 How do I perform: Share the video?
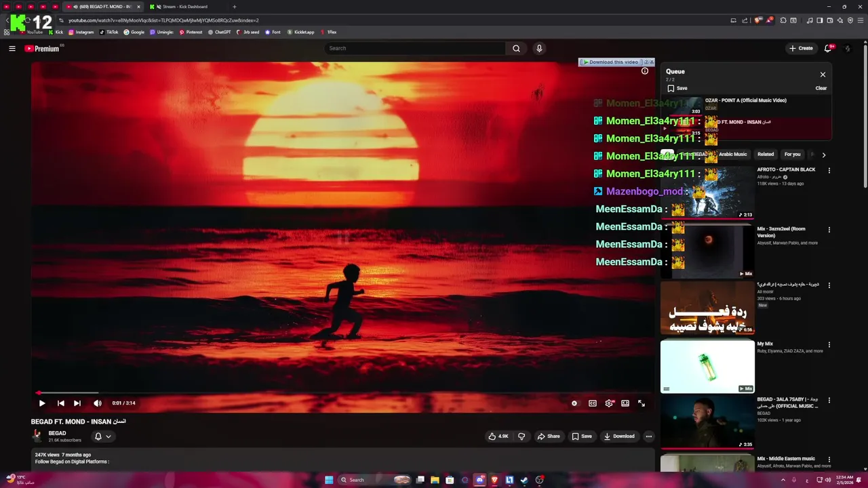point(549,436)
